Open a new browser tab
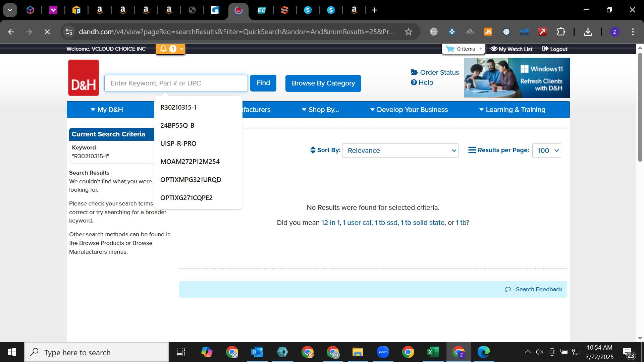 pos(374,10)
